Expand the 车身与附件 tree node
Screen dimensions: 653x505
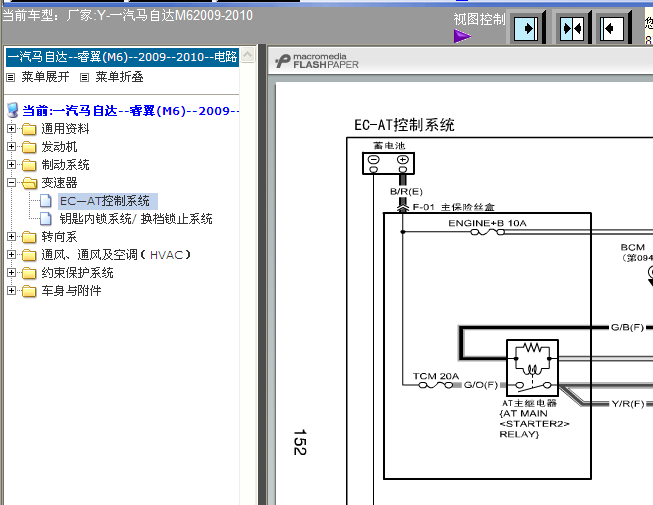point(12,290)
